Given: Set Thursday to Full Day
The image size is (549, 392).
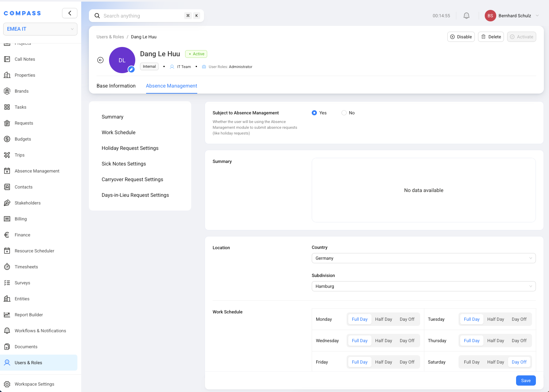Looking at the screenshot, I should [x=472, y=341].
